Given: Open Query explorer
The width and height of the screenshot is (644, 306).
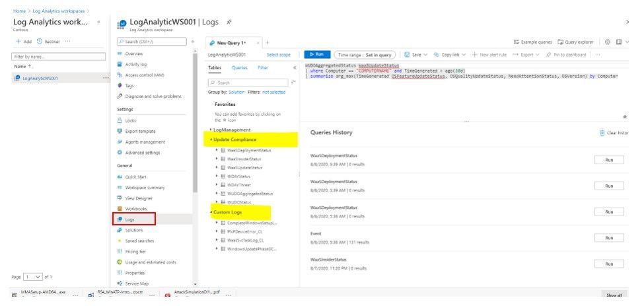Looking at the screenshot, I should [x=575, y=42].
